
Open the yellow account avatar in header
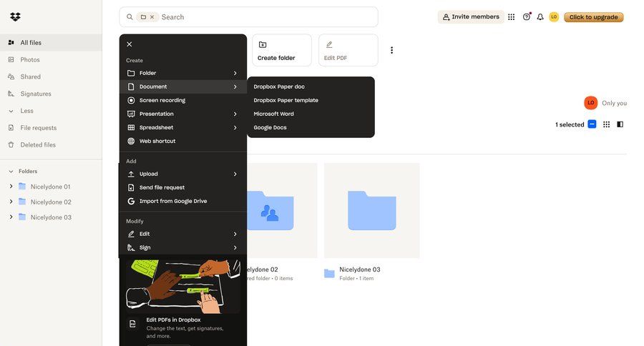point(554,17)
